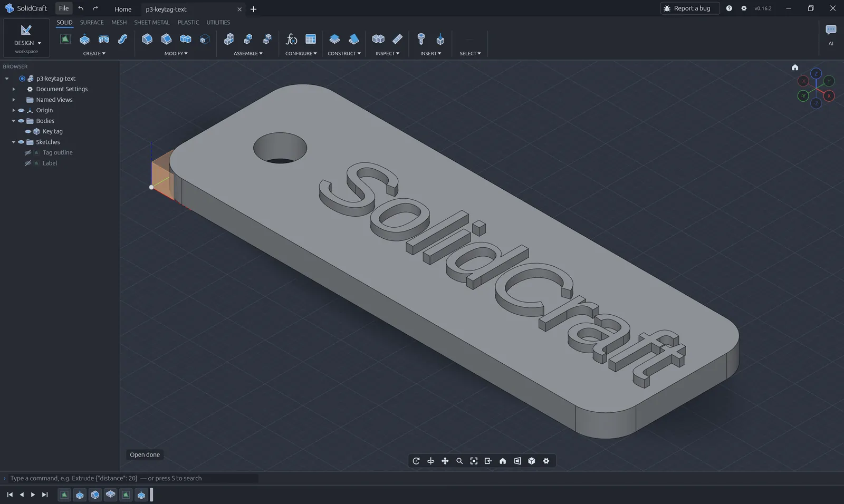Expand the Named Views folder
The width and height of the screenshot is (844, 504).
tap(14, 100)
